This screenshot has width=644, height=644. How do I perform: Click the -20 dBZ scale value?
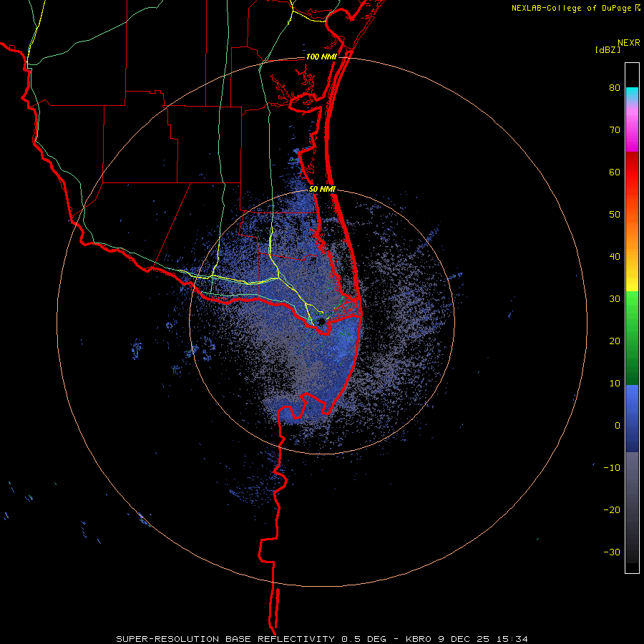(612, 509)
